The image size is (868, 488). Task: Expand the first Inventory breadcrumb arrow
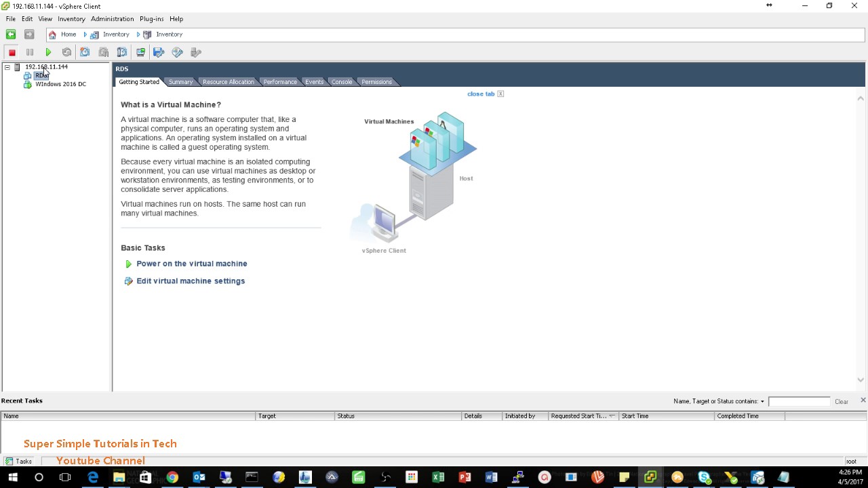click(85, 35)
